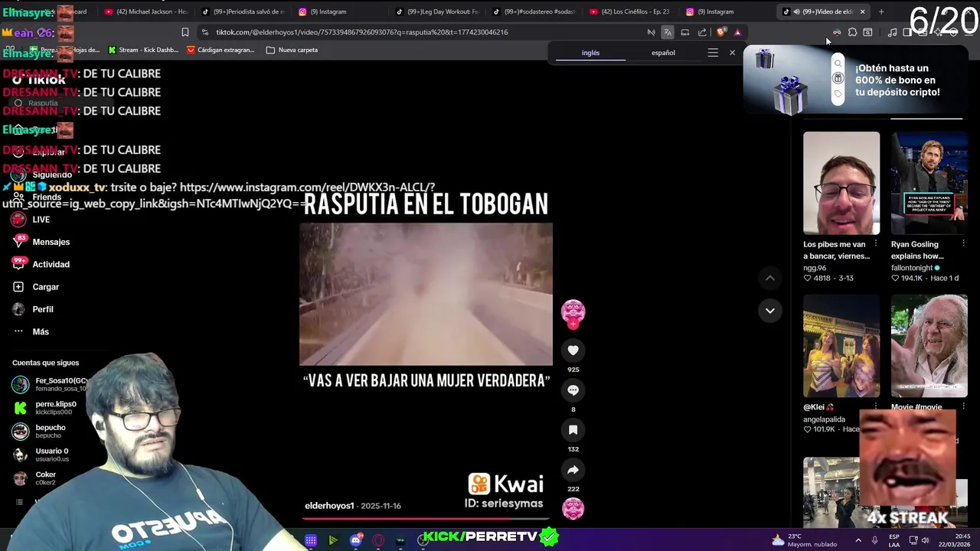The width and height of the screenshot is (980, 551).
Task: Switch to the Leg Day Workout tab
Action: [x=437, y=11]
